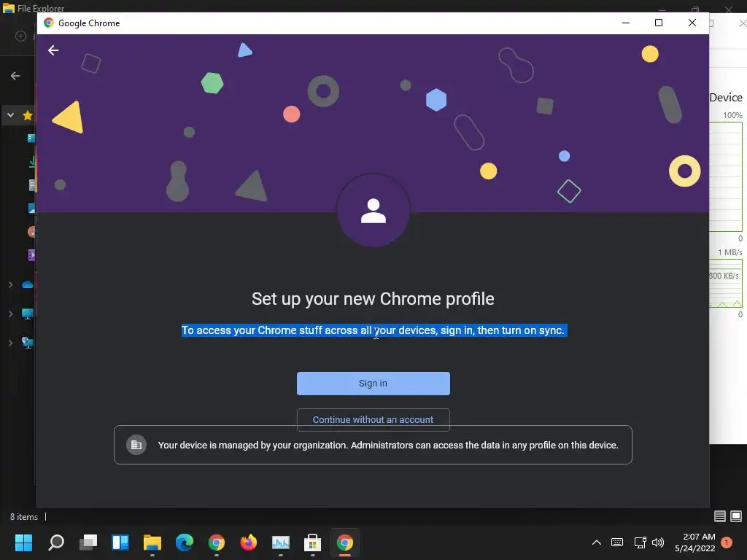Switch File Explorer to details view

pyautogui.click(x=720, y=516)
